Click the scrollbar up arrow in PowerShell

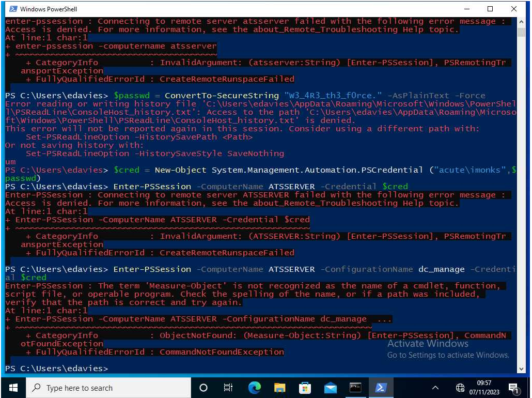pyautogui.click(x=522, y=22)
